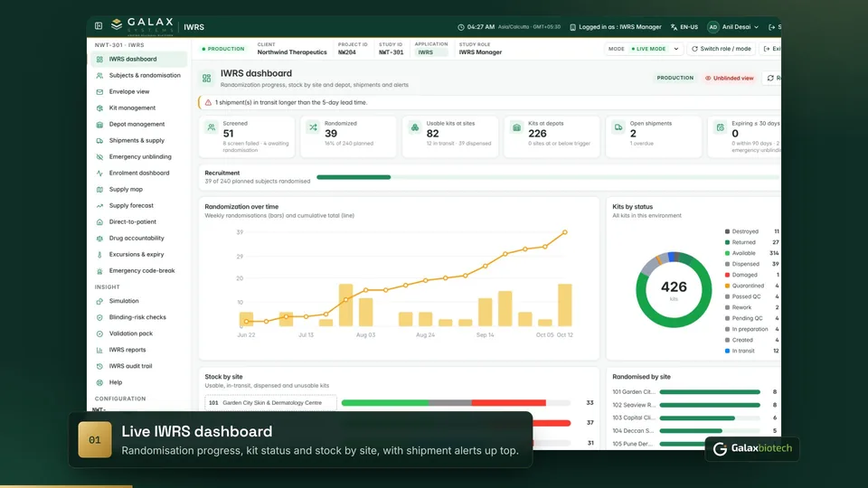The height and width of the screenshot is (488, 868).
Task: Open Depot management
Action: pyautogui.click(x=139, y=125)
